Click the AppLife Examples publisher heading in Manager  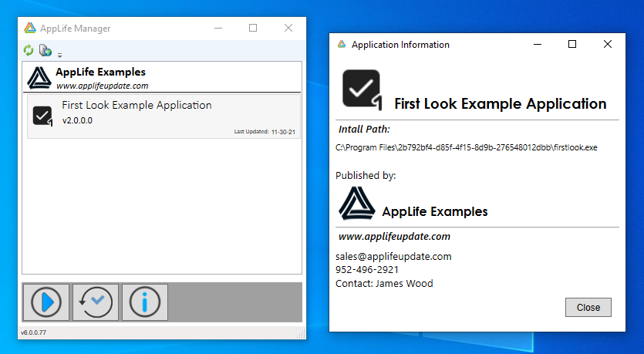(100, 72)
